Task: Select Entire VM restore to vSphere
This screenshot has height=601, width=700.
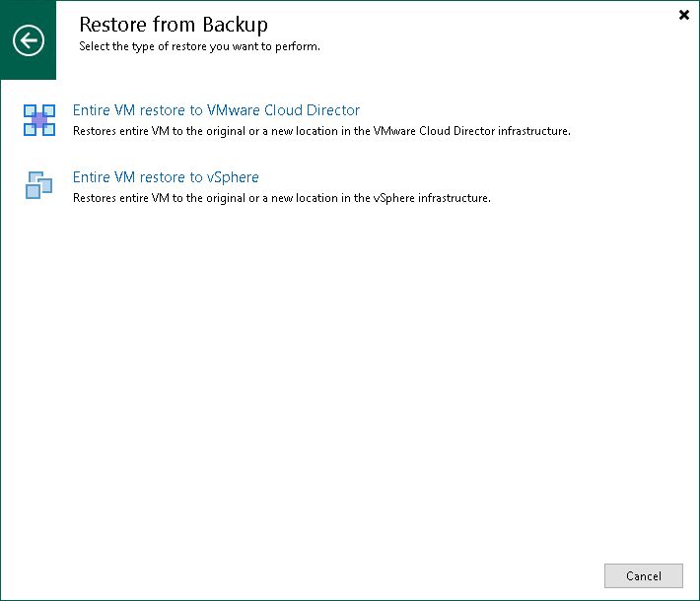Action: pyautogui.click(x=166, y=177)
